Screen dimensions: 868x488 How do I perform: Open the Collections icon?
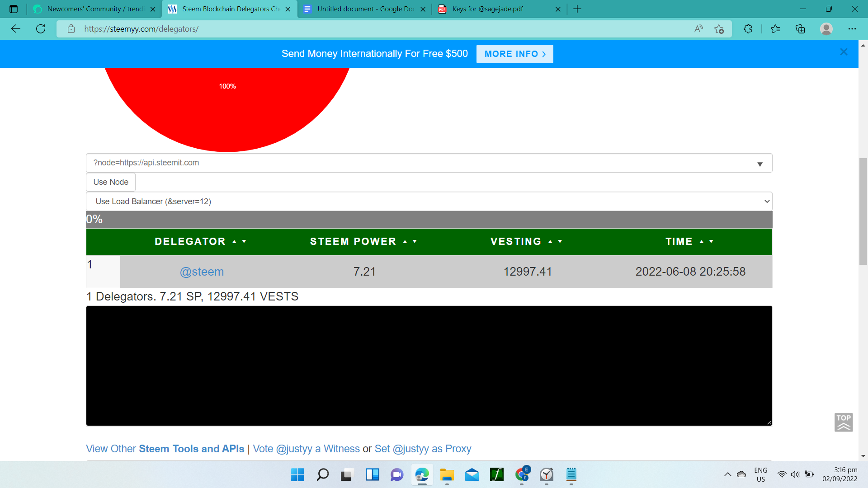pos(800,29)
